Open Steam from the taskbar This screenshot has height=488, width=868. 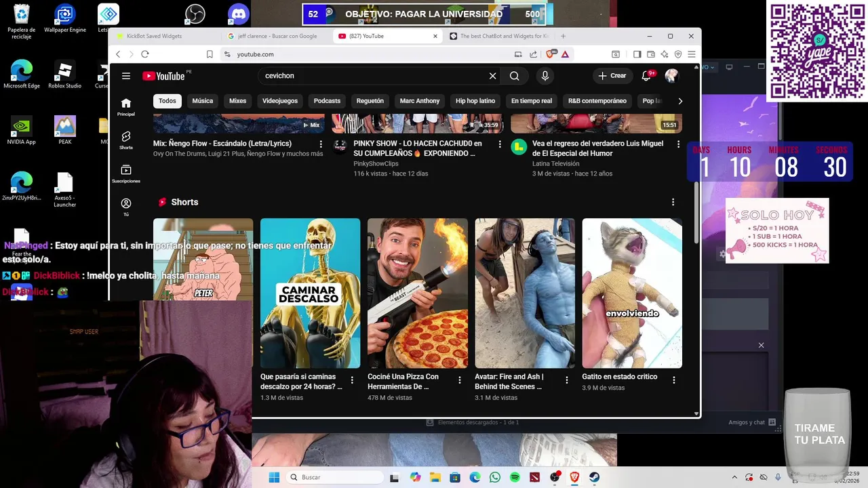[x=595, y=477]
